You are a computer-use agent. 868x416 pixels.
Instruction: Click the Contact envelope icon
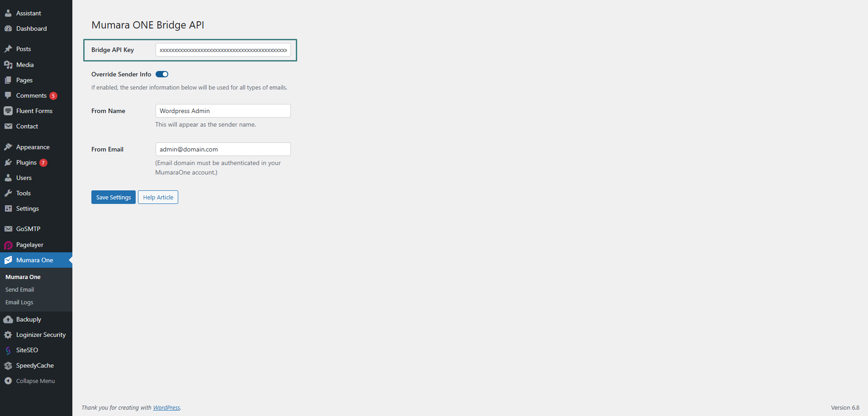point(8,126)
